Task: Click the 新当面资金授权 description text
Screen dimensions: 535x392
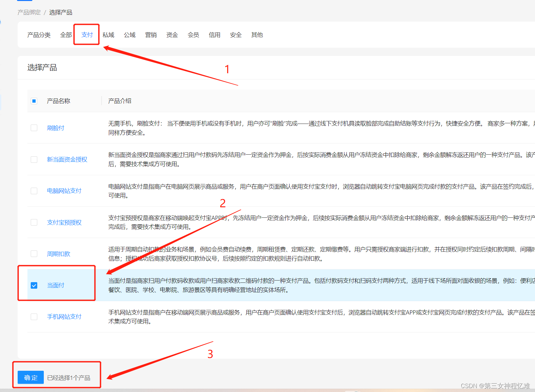Action: tap(322, 160)
